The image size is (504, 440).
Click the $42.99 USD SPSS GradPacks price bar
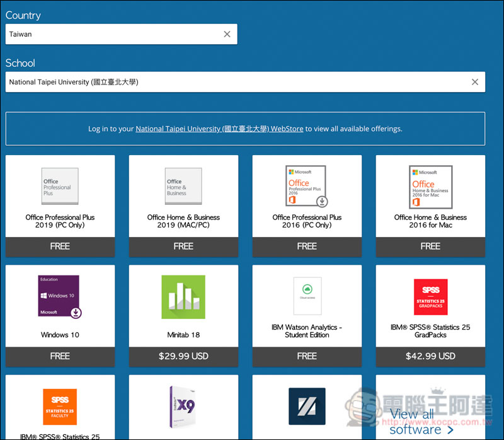tap(430, 356)
